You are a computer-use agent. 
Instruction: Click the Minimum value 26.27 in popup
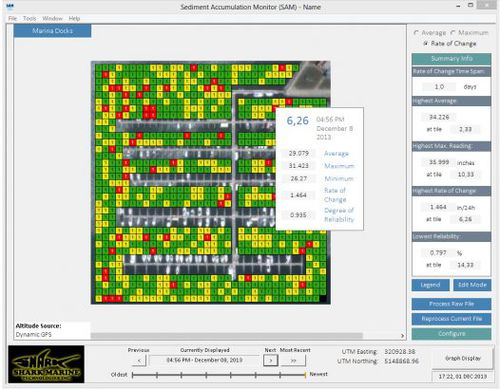click(x=298, y=178)
